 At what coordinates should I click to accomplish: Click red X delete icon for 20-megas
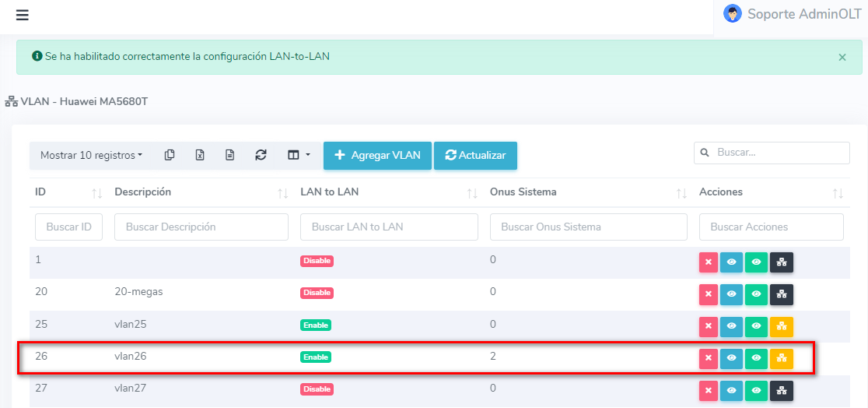point(708,294)
